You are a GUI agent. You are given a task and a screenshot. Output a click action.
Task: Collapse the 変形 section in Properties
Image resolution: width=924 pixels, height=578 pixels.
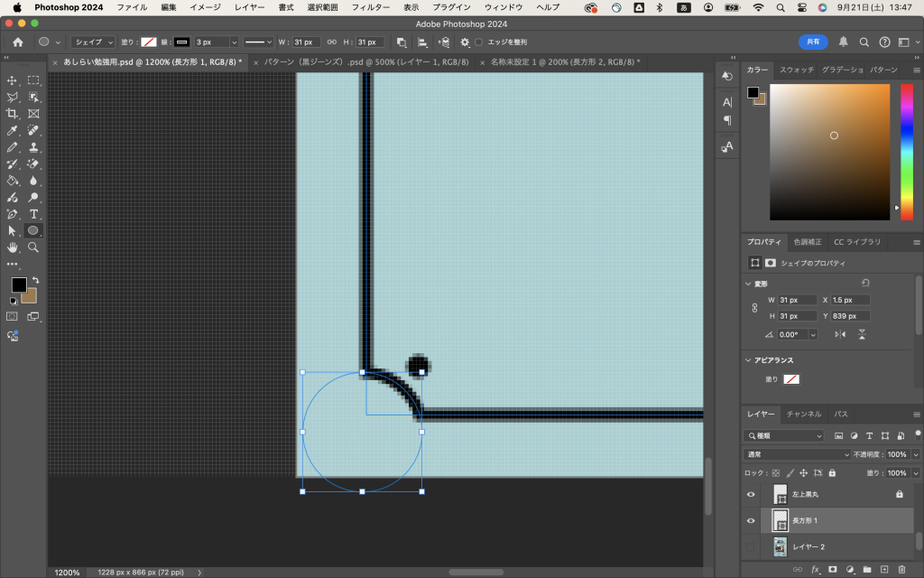(748, 284)
